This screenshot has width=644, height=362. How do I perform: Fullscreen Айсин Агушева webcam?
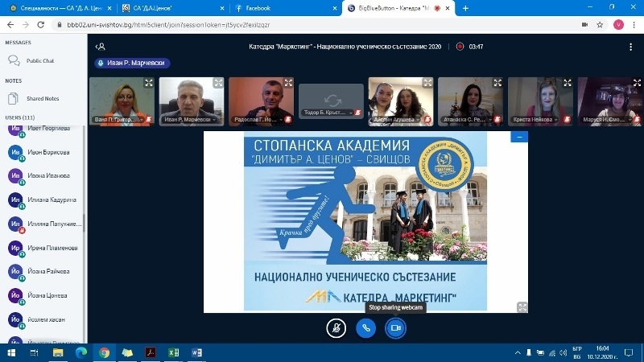point(427,83)
